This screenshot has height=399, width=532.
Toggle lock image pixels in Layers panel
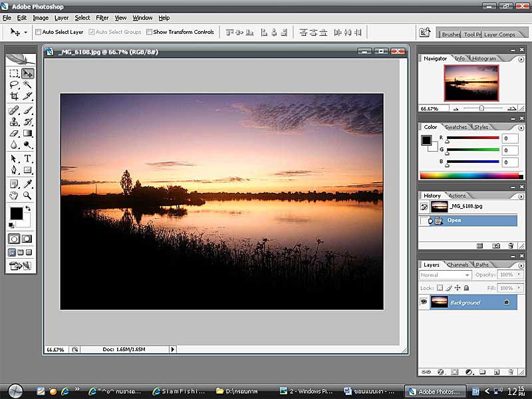coord(448,288)
